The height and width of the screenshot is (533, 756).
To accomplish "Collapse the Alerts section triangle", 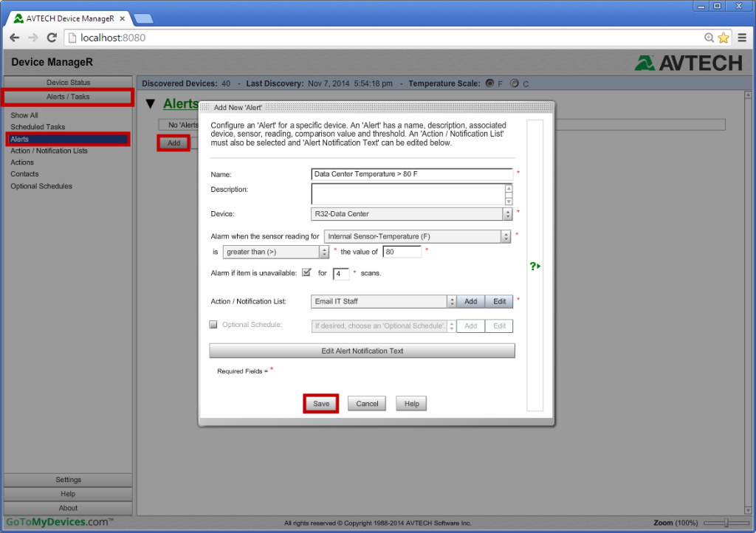I will [151, 103].
